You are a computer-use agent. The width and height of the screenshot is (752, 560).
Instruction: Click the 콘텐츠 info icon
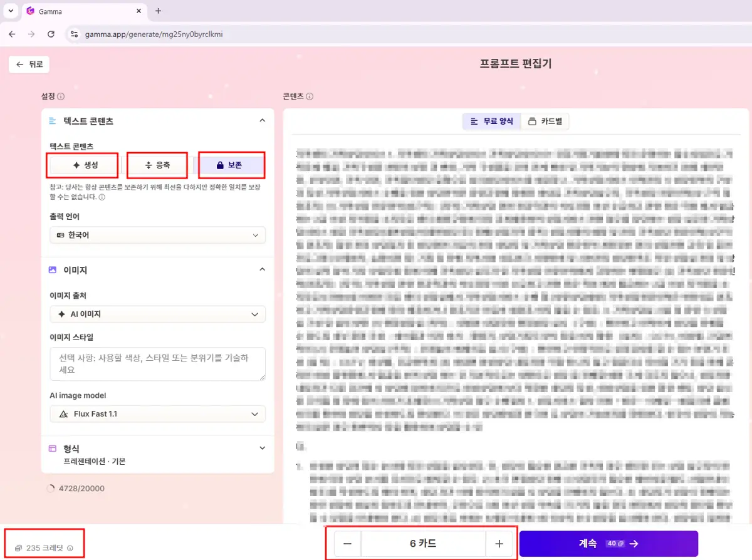310,96
